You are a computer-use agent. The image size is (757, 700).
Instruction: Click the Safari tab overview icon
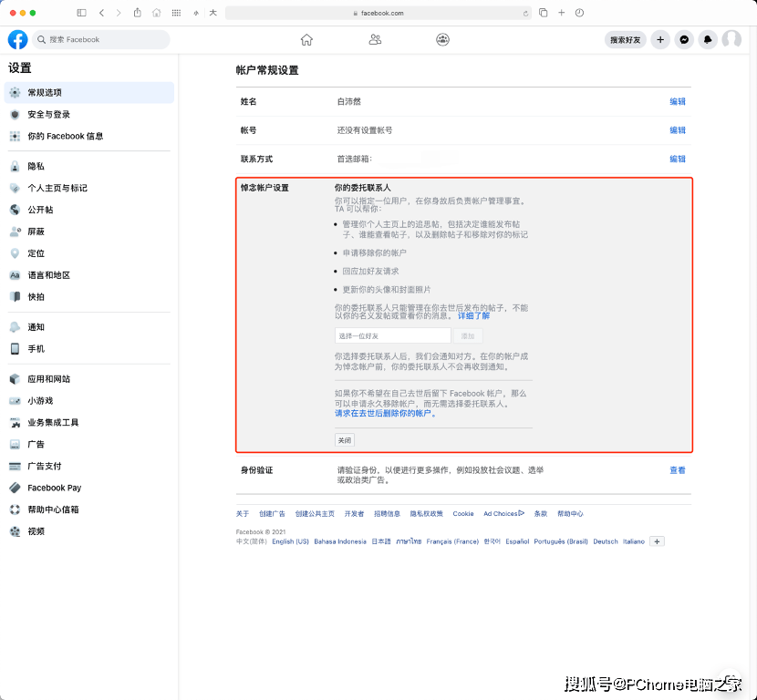tap(544, 13)
